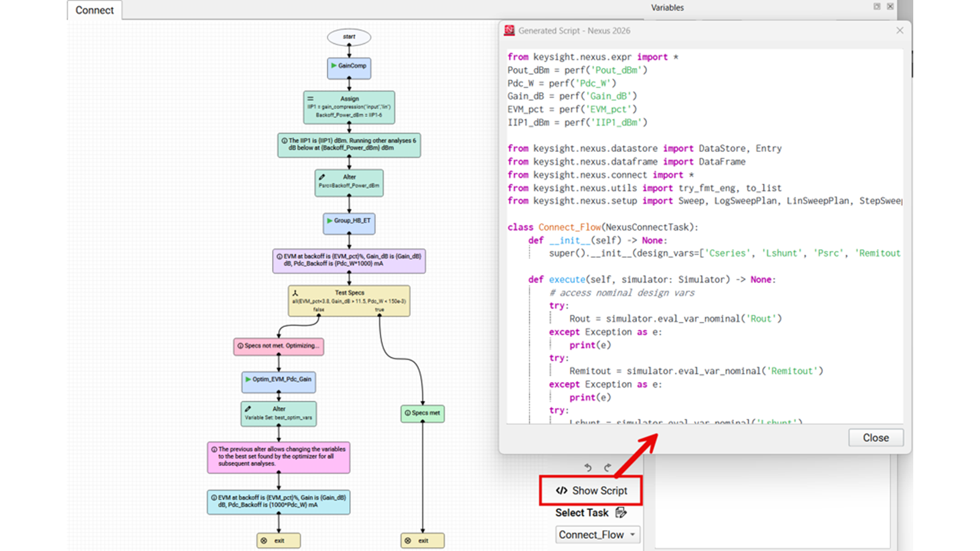Click the redo arrow icon
The height and width of the screenshot is (551, 980).
pos(608,468)
